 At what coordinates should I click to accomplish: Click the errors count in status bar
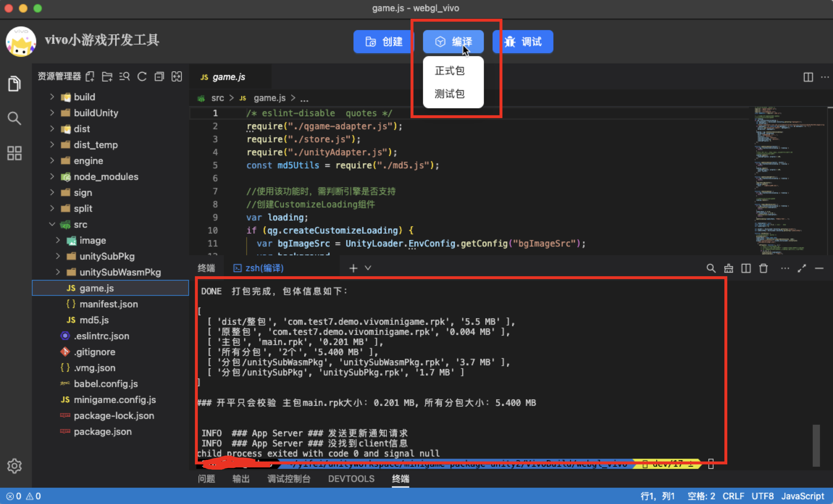click(x=14, y=496)
